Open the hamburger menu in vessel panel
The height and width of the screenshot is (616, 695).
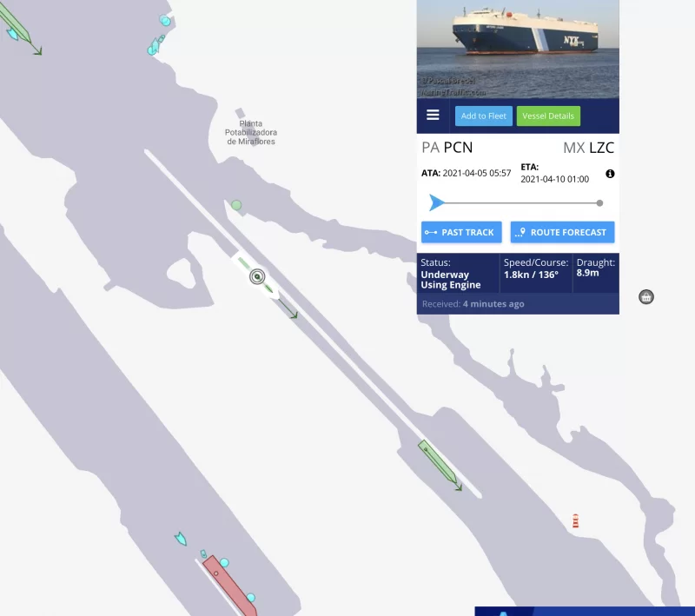(x=433, y=116)
